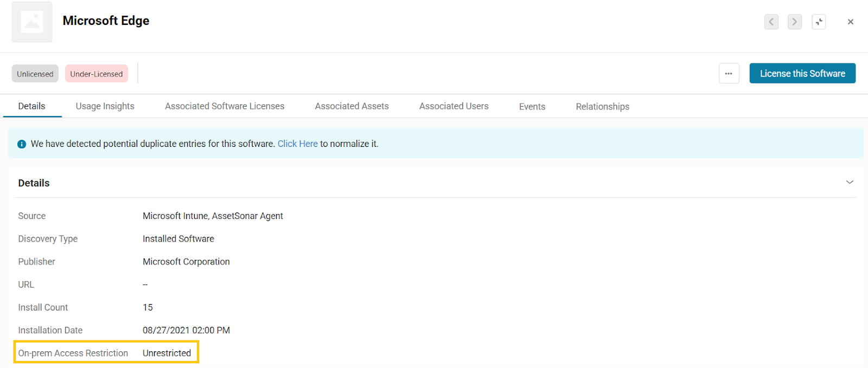
Task: Click the Microsoft Corporation publisher value
Action: coord(186,261)
